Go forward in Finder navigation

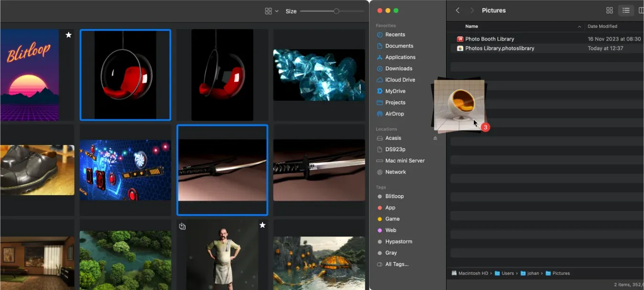pyautogui.click(x=472, y=10)
